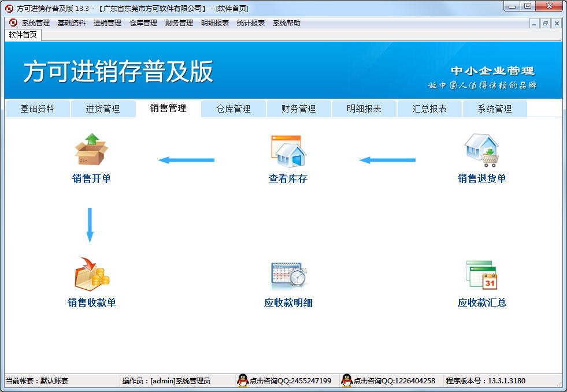
Task: Switch to the 系统管理 navigation tab
Action: coord(495,109)
